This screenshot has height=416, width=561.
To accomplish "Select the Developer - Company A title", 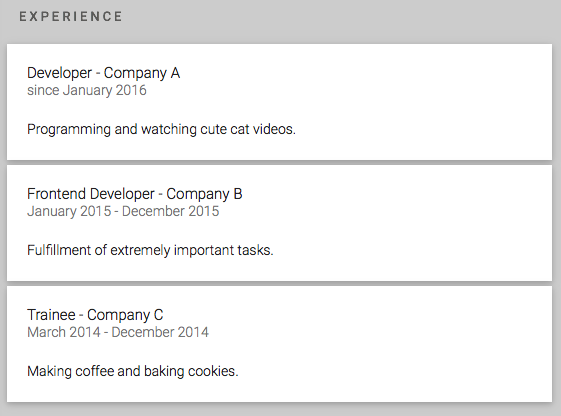I will 103,73.
